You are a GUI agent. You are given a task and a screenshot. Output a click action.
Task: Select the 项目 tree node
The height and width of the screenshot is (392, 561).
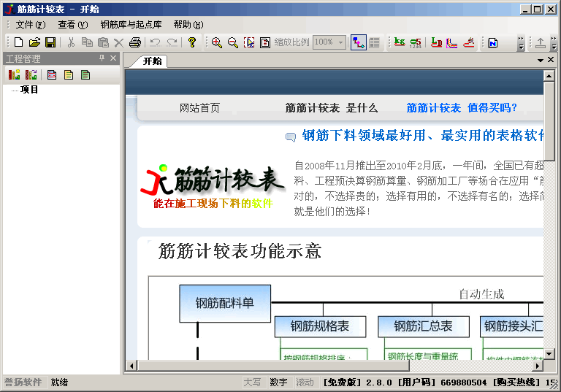(x=29, y=89)
